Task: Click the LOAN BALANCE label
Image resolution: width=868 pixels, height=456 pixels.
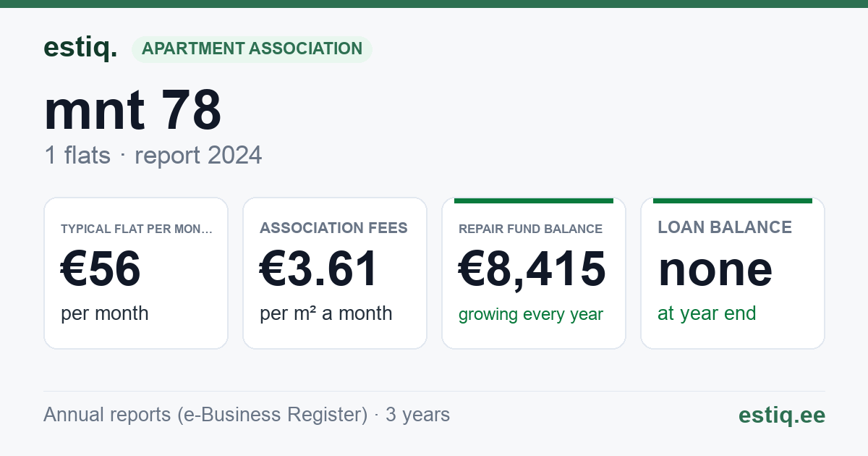Action: pyautogui.click(x=725, y=227)
